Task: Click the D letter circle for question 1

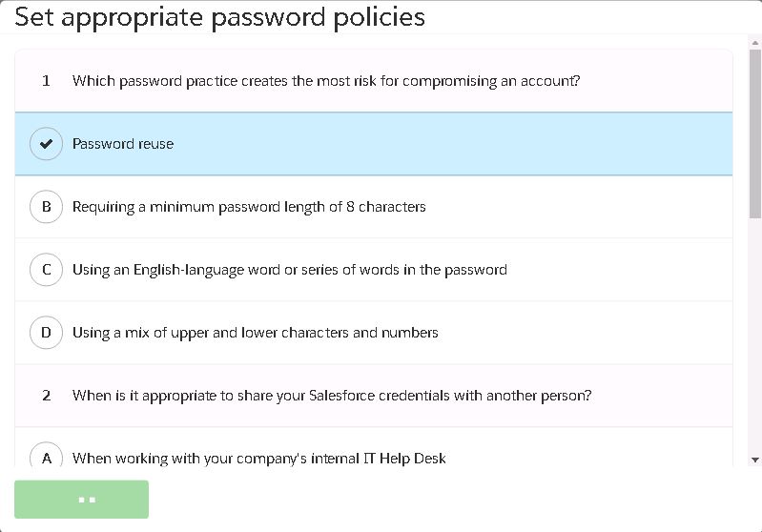Action: click(46, 333)
